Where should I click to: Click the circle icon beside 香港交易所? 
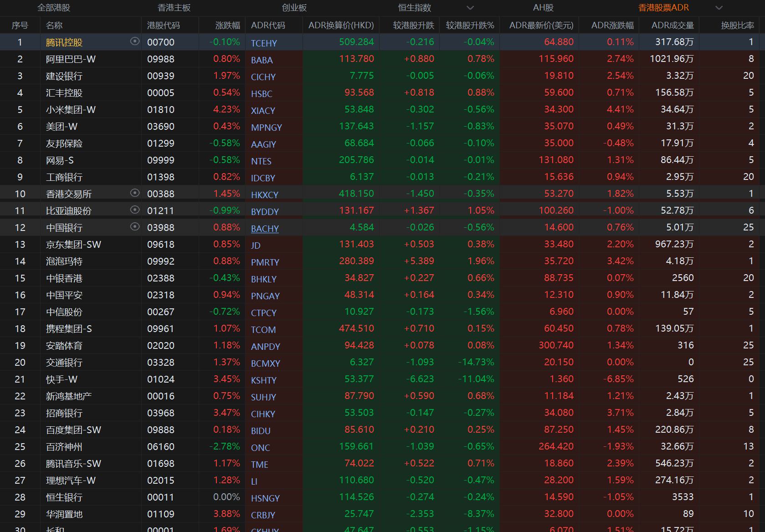pyautogui.click(x=134, y=193)
